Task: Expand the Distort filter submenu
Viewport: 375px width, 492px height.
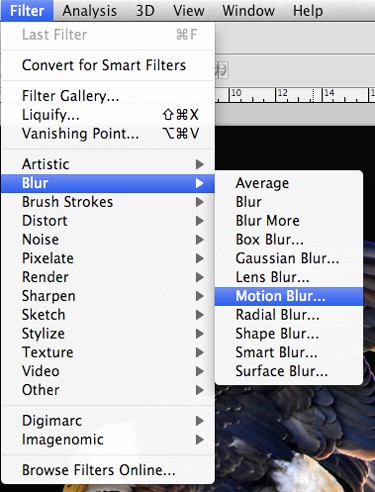Action: (108, 221)
